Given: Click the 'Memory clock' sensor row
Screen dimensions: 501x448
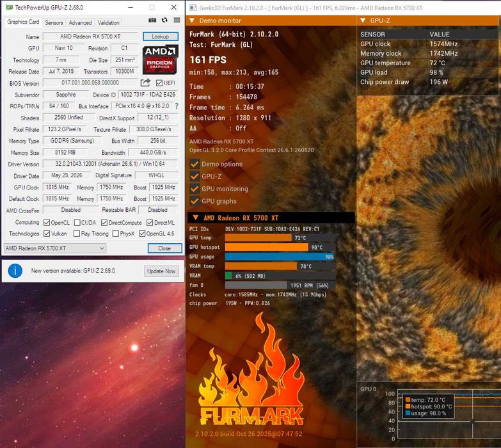Looking at the screenshot, I should 428,53.
